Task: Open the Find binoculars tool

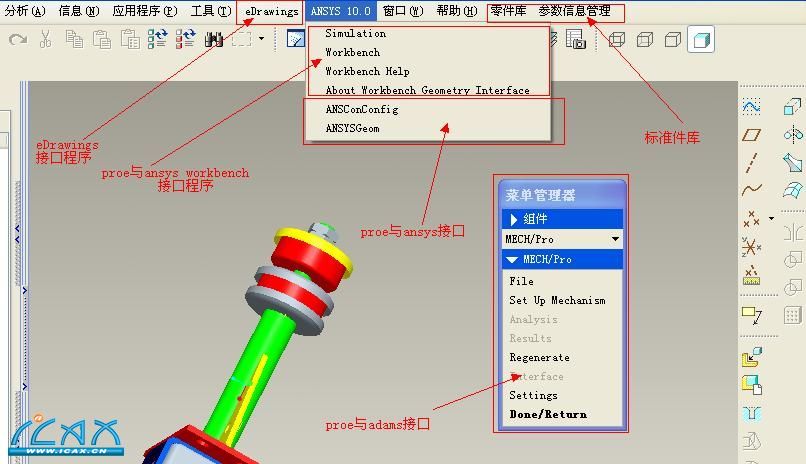Action: coord(213,39)
